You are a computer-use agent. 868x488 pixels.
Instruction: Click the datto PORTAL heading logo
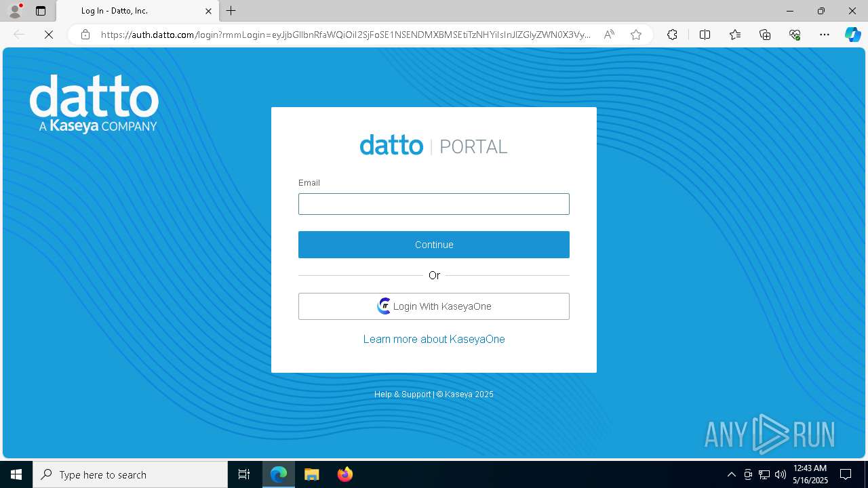[x=434, y=146]
